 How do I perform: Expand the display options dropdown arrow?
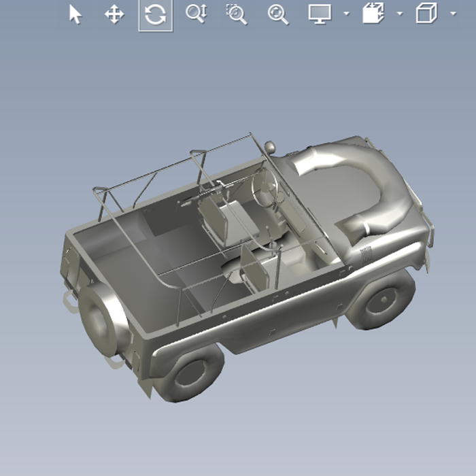point(347,14)
